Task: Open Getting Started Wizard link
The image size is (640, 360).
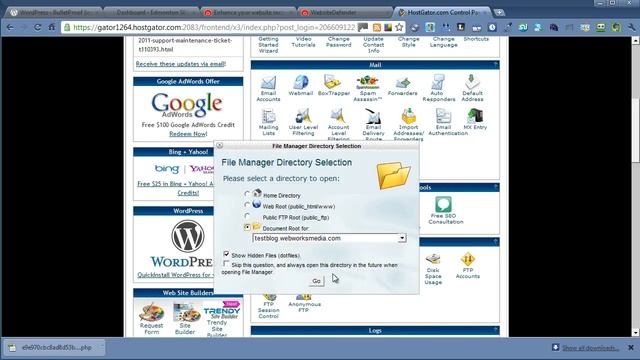Action: click(268, 44)
